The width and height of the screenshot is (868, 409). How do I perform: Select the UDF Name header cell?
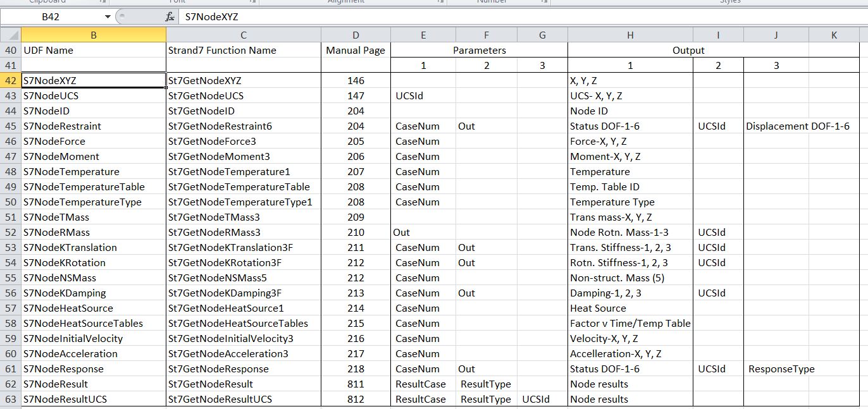click(93, 50)
